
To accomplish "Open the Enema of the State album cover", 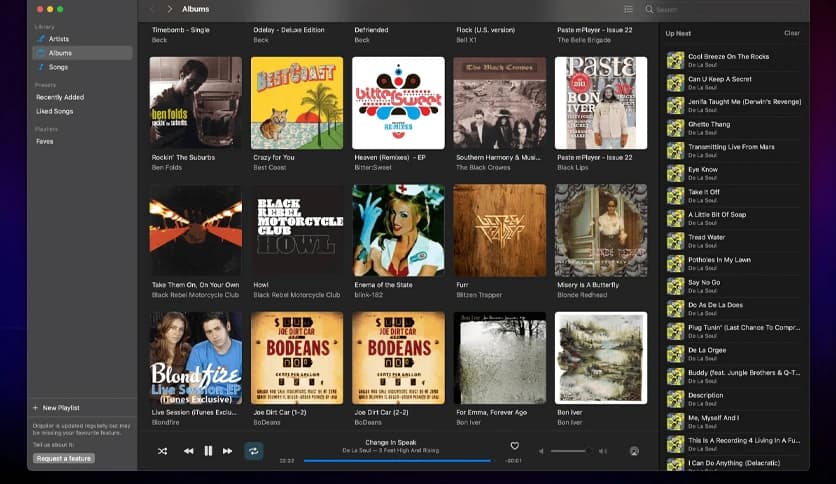I will (x=398, y=230).
